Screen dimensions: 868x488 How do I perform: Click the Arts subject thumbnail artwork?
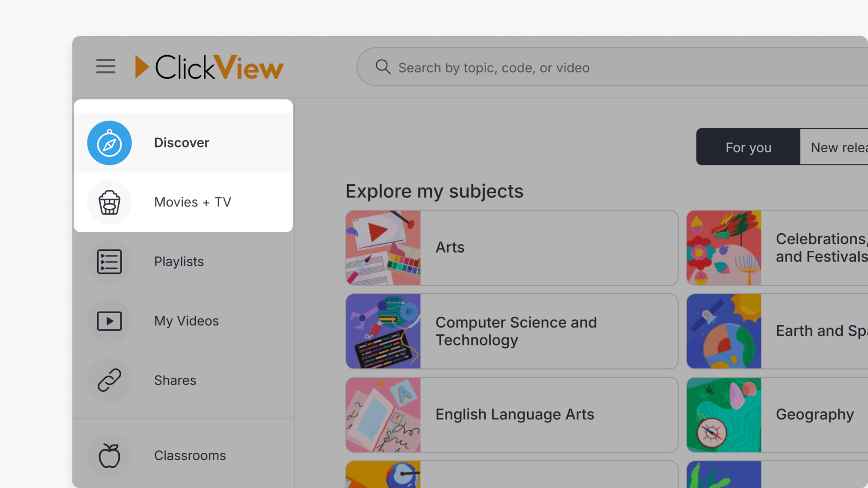[x=383, y=248]
